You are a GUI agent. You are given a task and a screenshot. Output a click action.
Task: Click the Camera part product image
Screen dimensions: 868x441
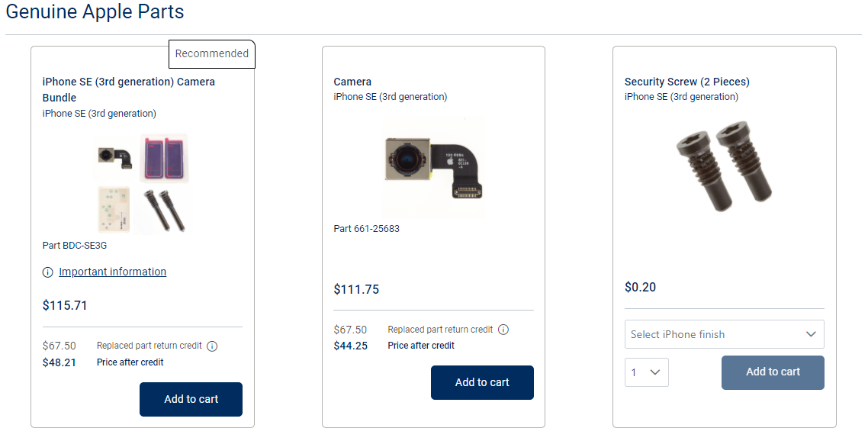pos(433,169)
